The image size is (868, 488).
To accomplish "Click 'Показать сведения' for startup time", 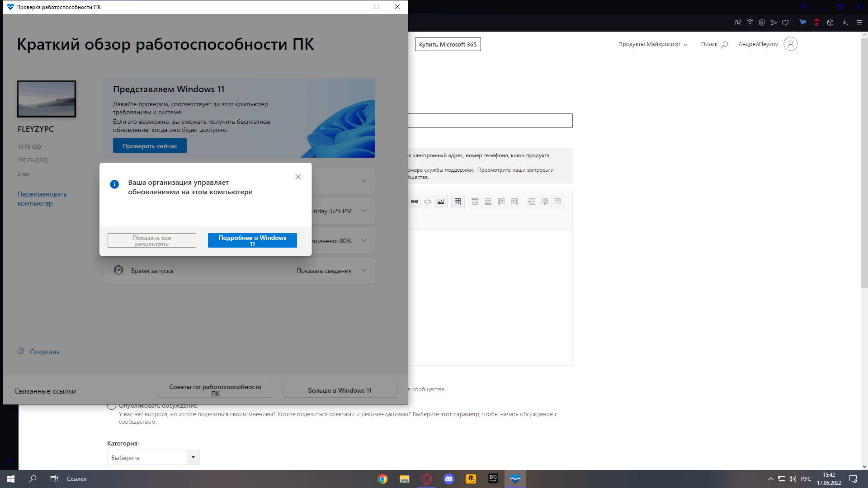I will pos(324,271).
